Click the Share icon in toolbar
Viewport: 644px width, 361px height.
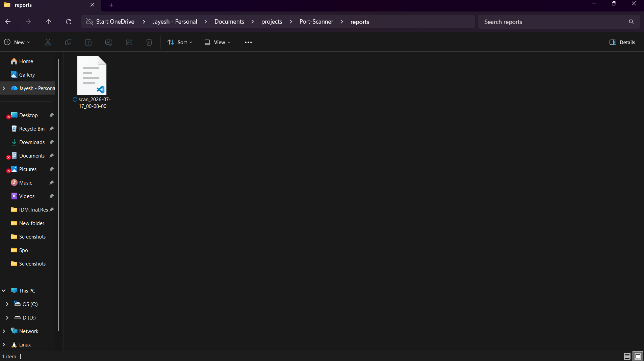[129, 42]
